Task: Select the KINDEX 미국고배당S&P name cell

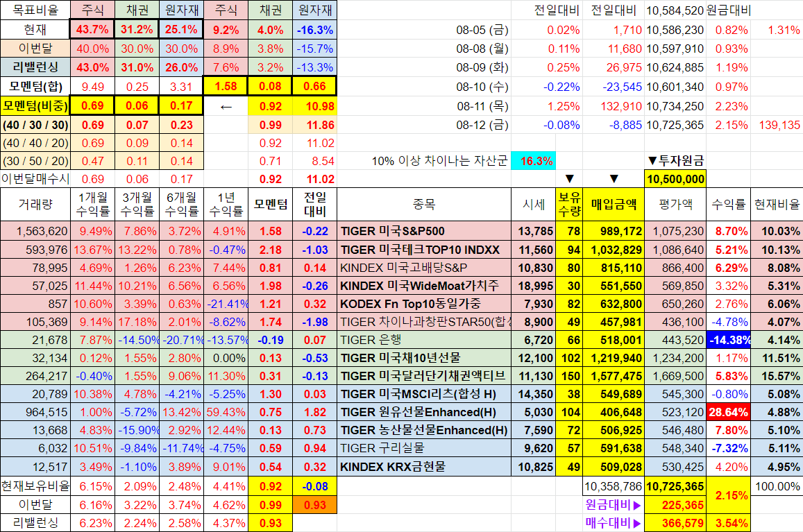Action: 424,267
